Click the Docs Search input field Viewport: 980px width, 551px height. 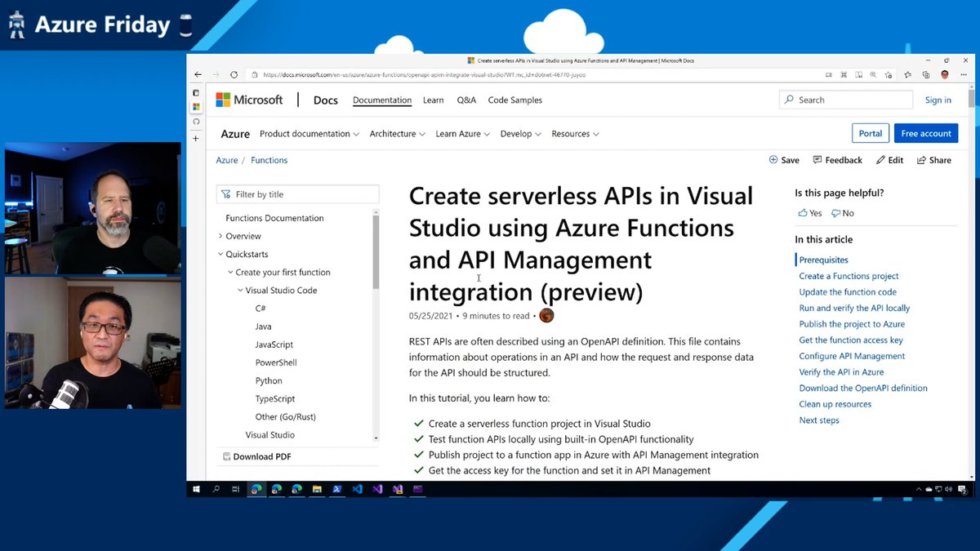click(x=846, y=100)
